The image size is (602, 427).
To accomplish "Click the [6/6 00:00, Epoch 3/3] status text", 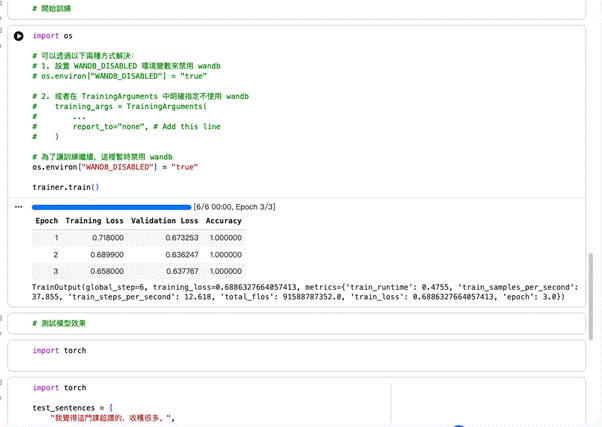I will tap(235, 207).
